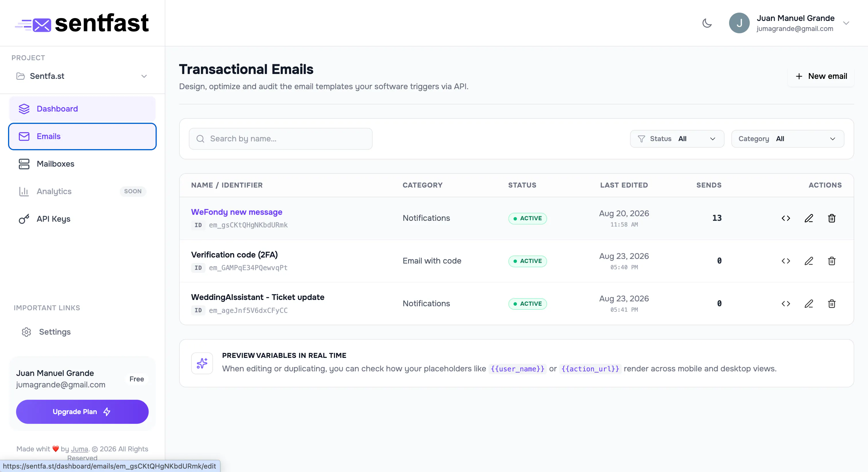Open the Category filter dropdown
The image size is (868, 472).
click(x=787, y=139)
